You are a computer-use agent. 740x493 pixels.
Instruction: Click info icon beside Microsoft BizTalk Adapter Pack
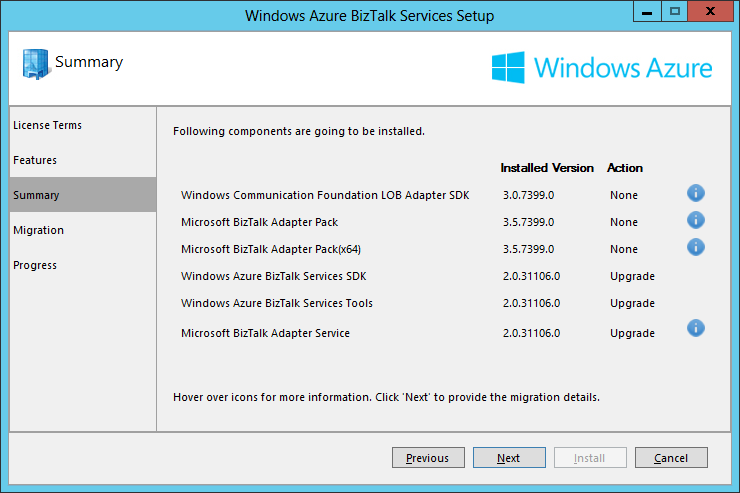[x=696, y=220]
